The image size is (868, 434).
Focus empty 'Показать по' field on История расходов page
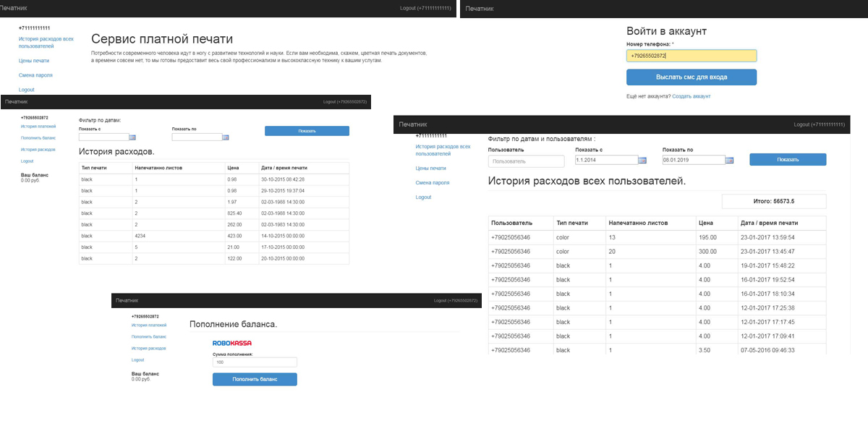click(x=197, y=137)
